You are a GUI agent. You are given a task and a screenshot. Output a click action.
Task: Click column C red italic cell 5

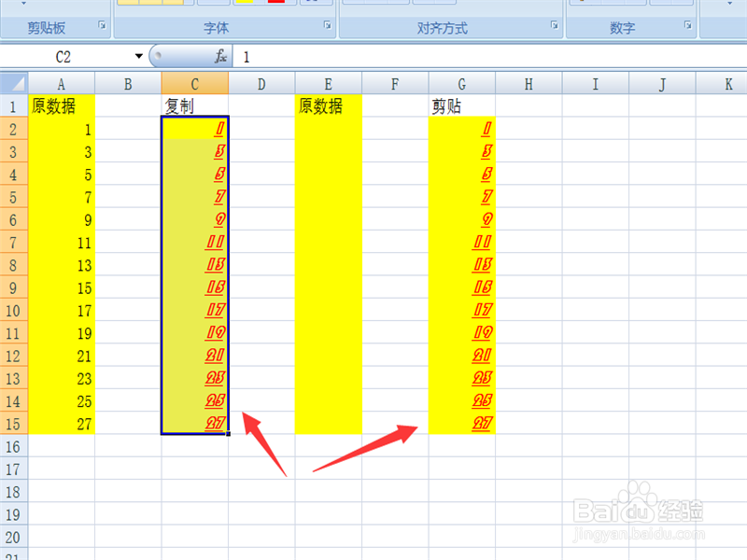(x=195, y=174)
